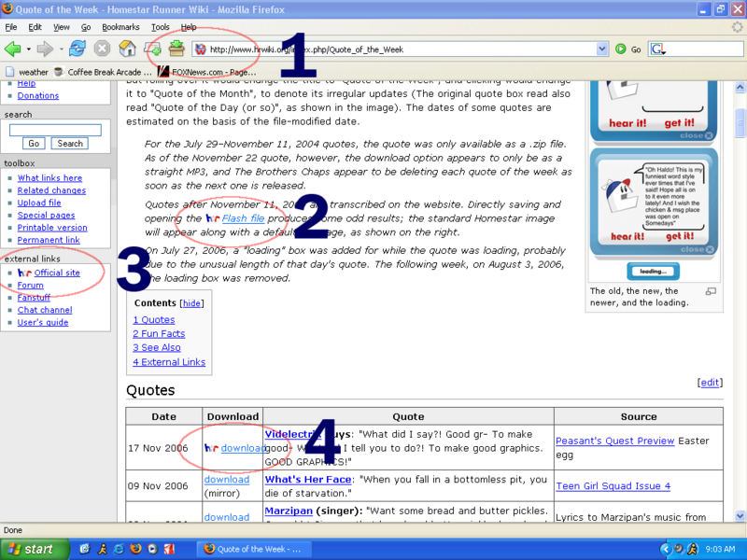Click the sidebar Search button
Viewport: 747px width, 560px height.
tap(70, 144)
